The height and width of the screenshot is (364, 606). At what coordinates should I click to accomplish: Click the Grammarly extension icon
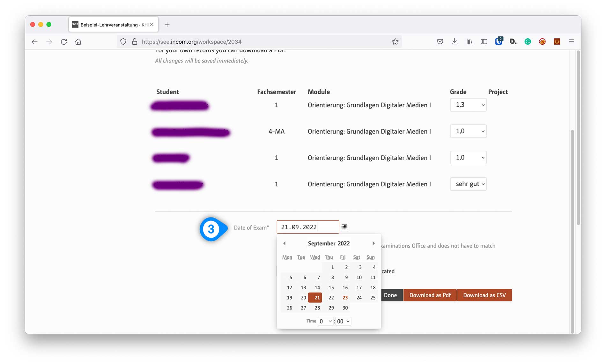(528, 41)
